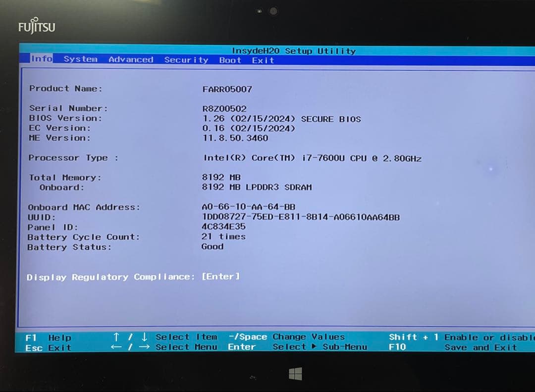Screen dimensions: 535x392
Task: Click the Esc Exit label
Action: pyautogui.click(x=50, y=347)
